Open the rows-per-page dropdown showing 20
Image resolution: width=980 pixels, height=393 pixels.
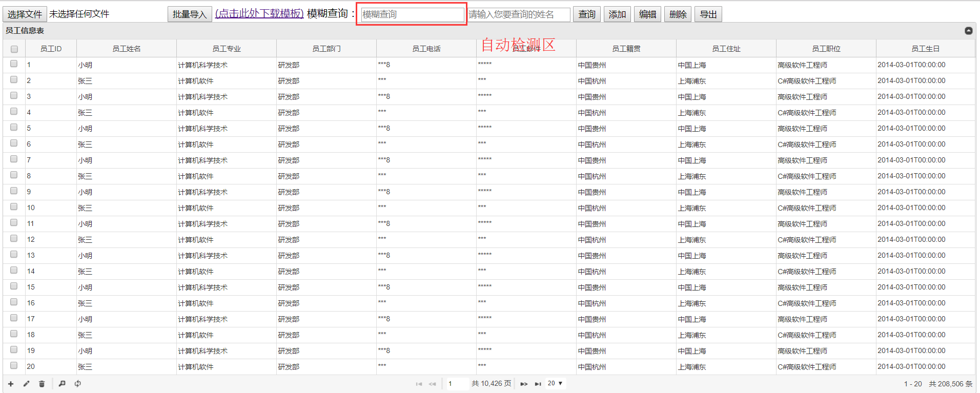[555, 383]
